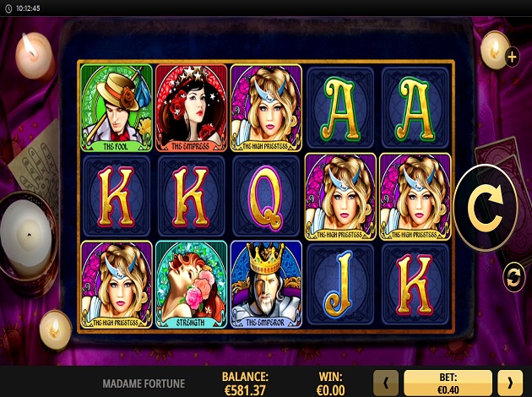Decrease the bet with the left arrow
Image resolution: width=532 pixels, height=397 pixels.
pos(386,383)
